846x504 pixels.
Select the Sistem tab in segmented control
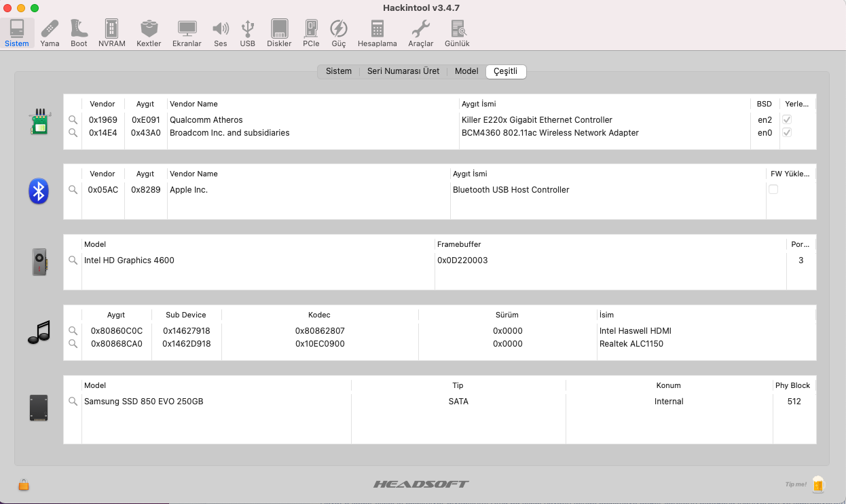click(x=339, y=71)
